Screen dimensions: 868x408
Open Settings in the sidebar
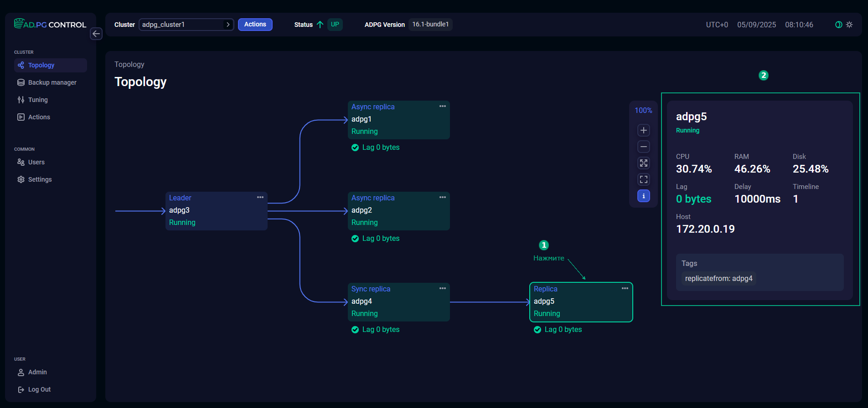[x=40, y=179]
